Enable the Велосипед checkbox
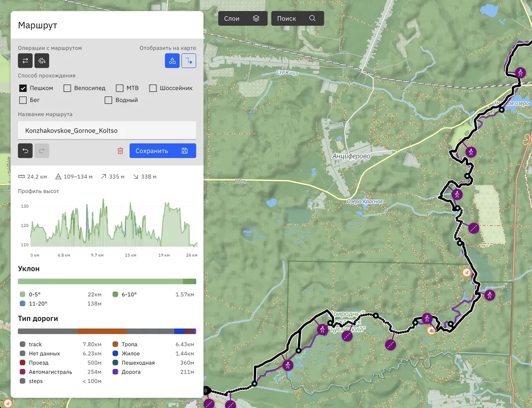The width and height of the screenshot is (532, 408). pos(68,88)
